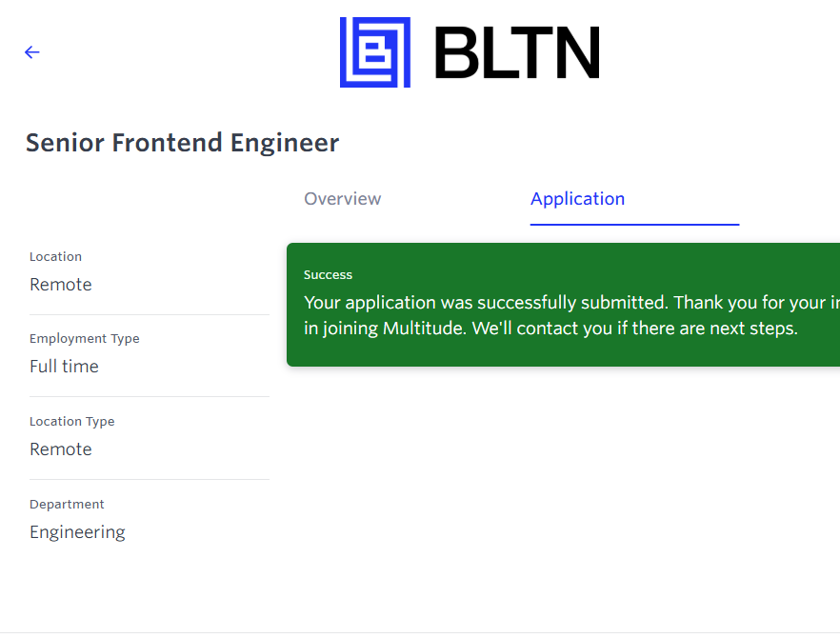This screenshot has height=638, width=840.
Task: Click "Your application was successfully submitted" sentence
Action: tap(486, 303)
